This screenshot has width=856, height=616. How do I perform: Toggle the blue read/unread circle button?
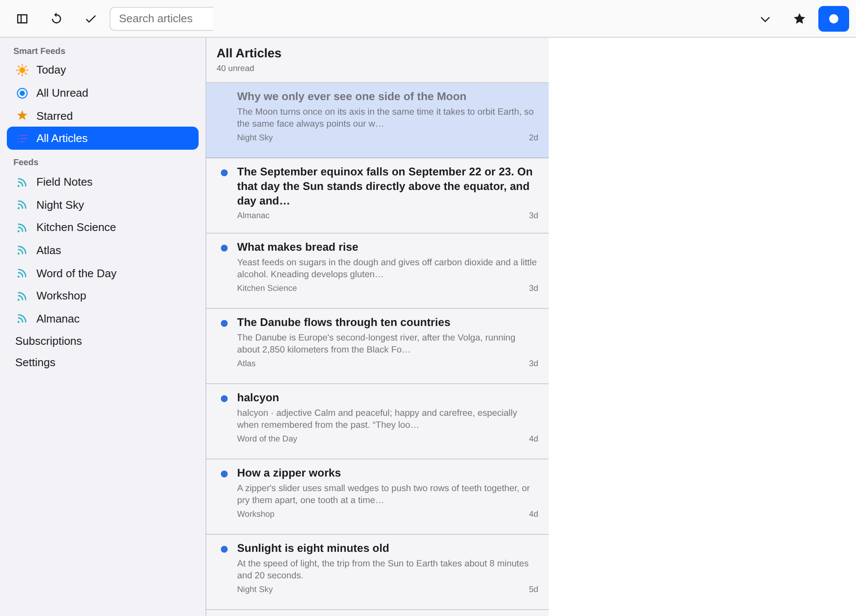pos(834,19)
